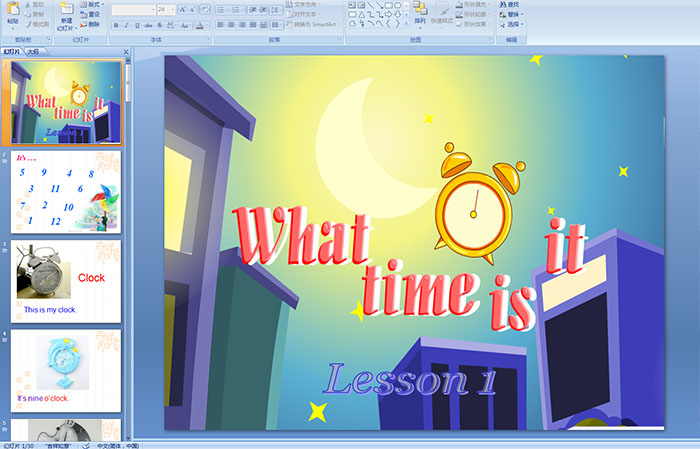Select the rectangle shape in gallery

pyautogui.click(x=389, y=5)
